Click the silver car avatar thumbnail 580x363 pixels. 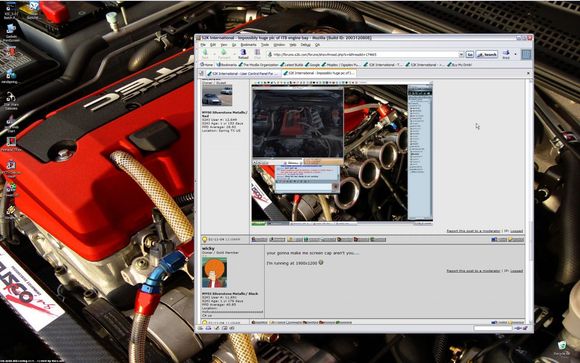click(x=217, y=95)
